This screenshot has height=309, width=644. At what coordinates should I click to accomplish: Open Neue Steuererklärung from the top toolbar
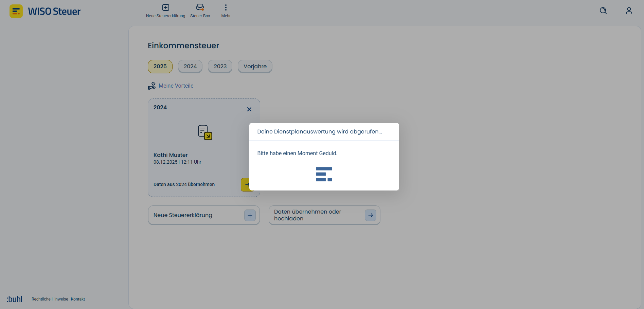click(x=165, y=11)
